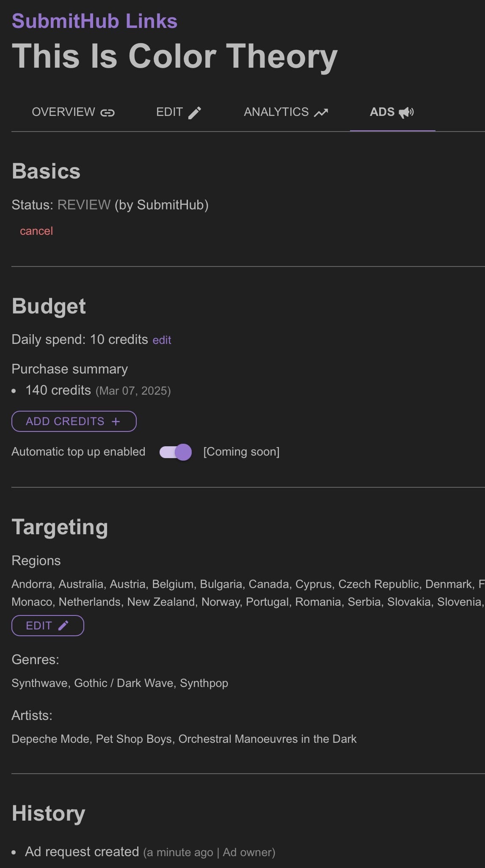Click the REVIEW status text
The image size is (485, 868).
click(x=84, y=205)
